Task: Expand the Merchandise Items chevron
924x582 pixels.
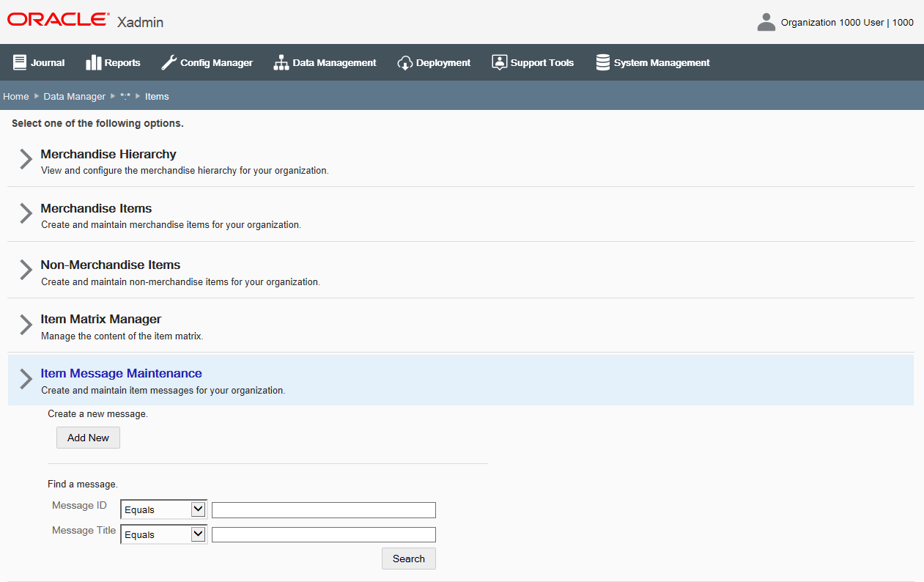Action: point(26,213)
